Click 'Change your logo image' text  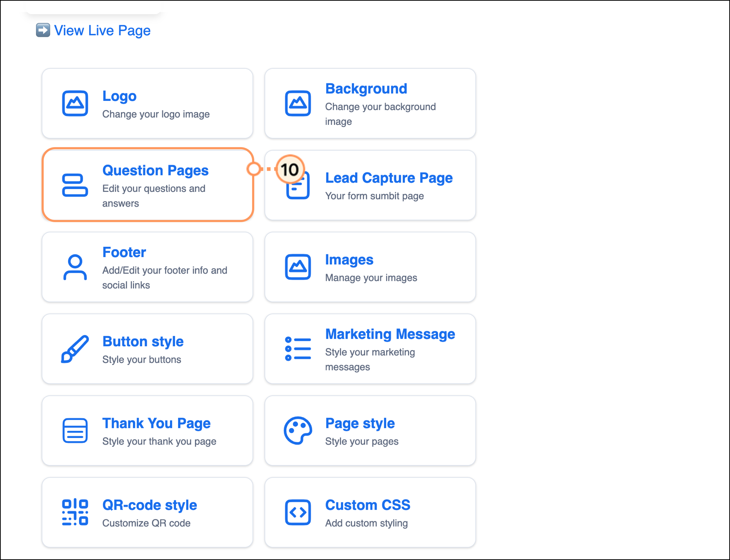click(x=156, y=114)
